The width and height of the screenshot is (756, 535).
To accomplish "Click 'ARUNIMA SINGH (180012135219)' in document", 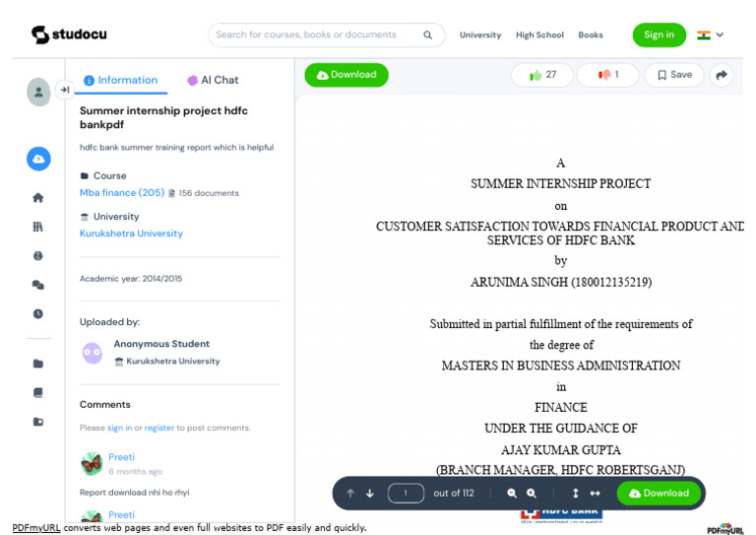I will pyautogui.click(x=561, y=282).
